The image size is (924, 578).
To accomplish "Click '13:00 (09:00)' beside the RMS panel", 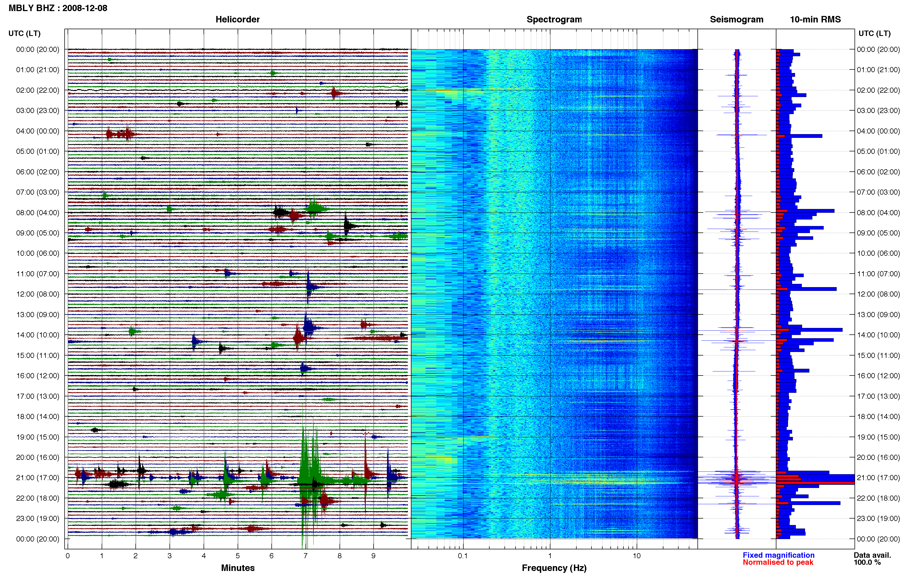I will [878, 315].
